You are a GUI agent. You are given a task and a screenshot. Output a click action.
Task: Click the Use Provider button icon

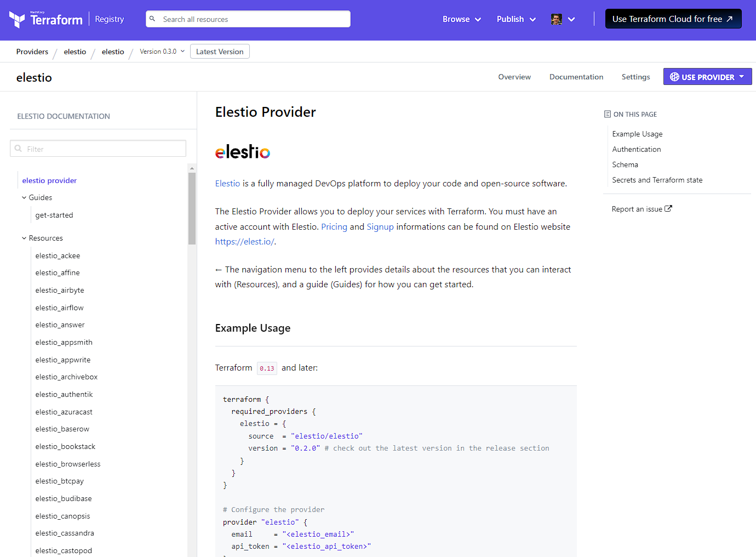674,77
